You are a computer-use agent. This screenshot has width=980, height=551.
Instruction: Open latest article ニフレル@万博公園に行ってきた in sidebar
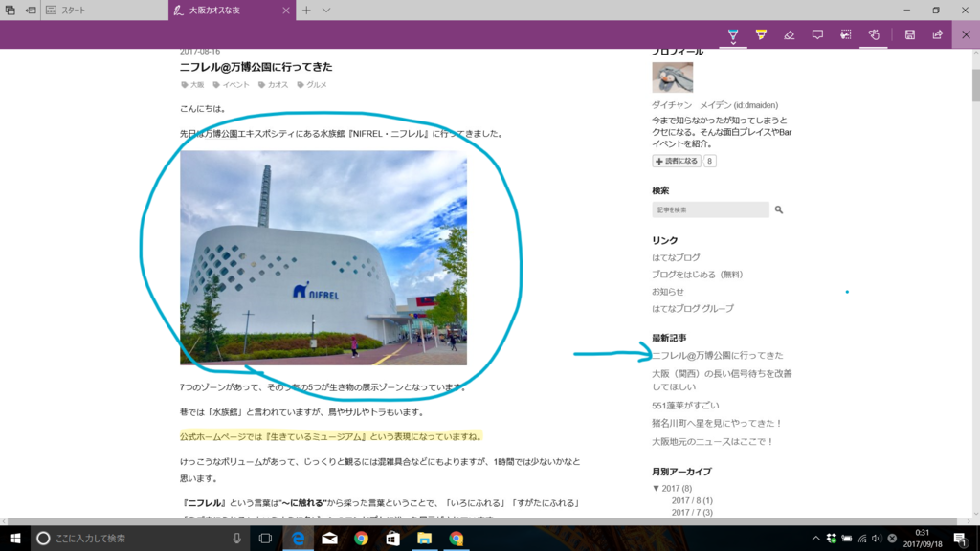[x=717, y=356]
